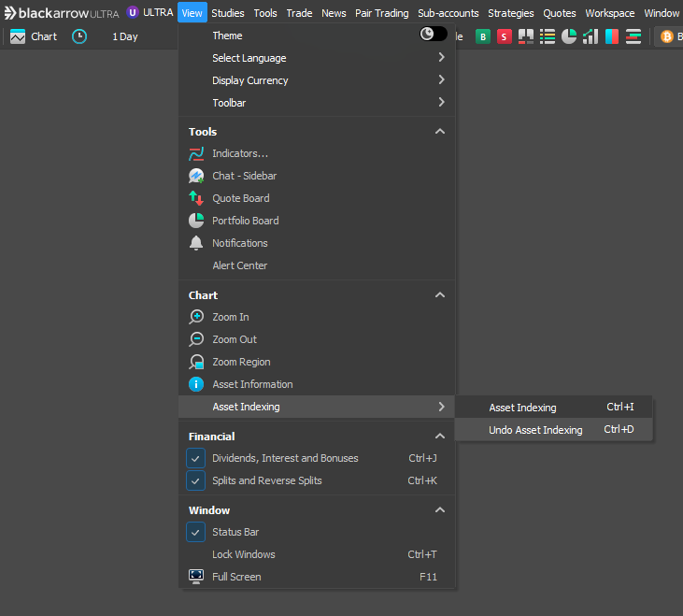Uncheck Splits and Reverse Splits checkbox
The width and height of the screenshot is (683, 616).
click(196, 480)
